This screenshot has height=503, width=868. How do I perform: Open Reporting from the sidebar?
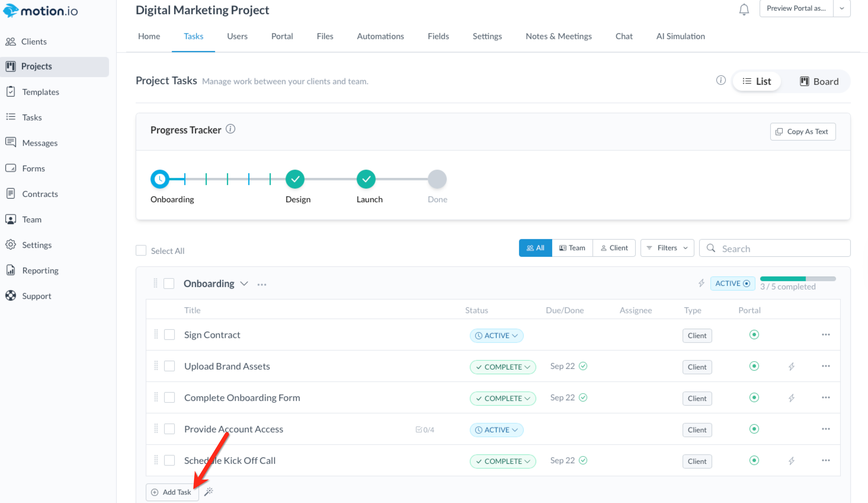(40, 271)
